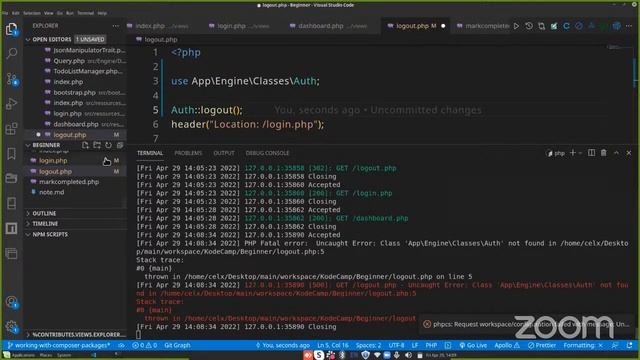This screenshot has height=360, width=640.
Task: Open launch profile dropdown next to plus
Action: pyautogui.click(x=580, y=153)
